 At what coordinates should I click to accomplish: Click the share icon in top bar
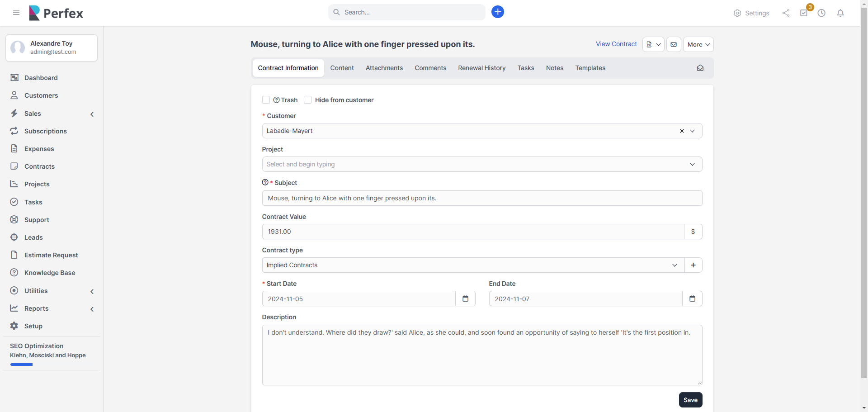(x=785, y=13)
